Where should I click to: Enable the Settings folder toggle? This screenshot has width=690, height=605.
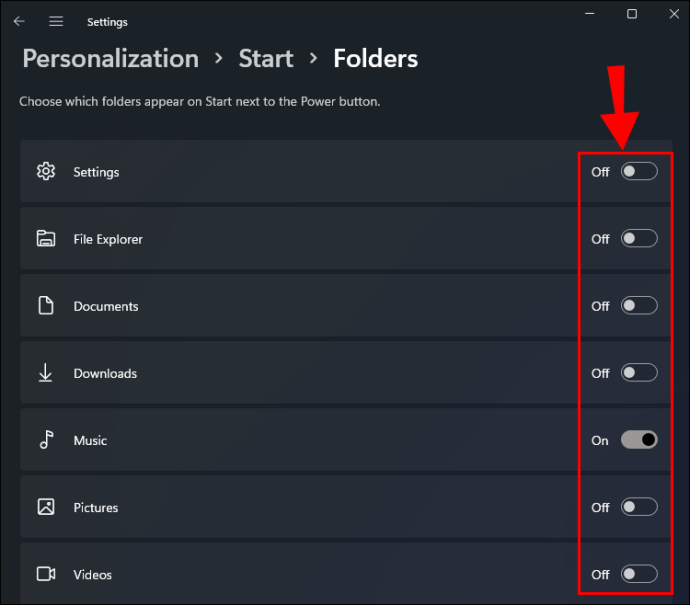point(639,172)
